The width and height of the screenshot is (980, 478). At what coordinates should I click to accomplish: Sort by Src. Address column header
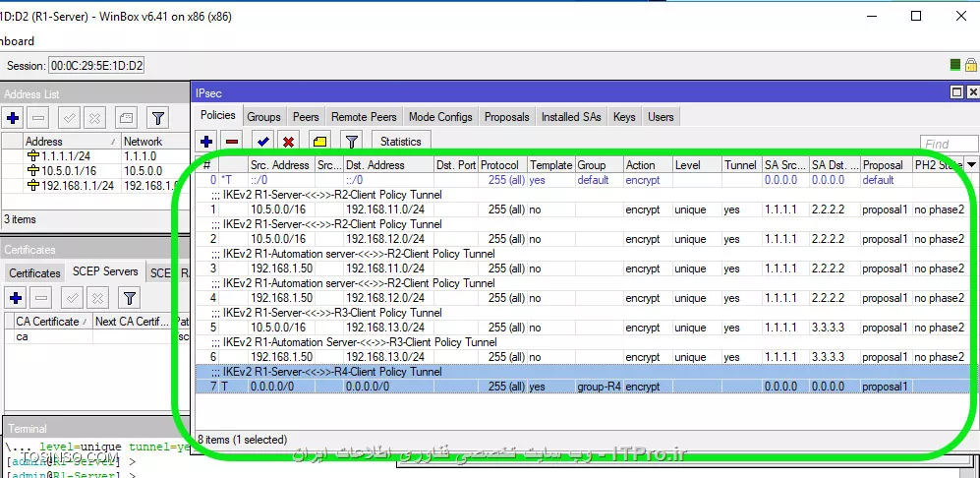pyautogui.click(x=281, y=165)
